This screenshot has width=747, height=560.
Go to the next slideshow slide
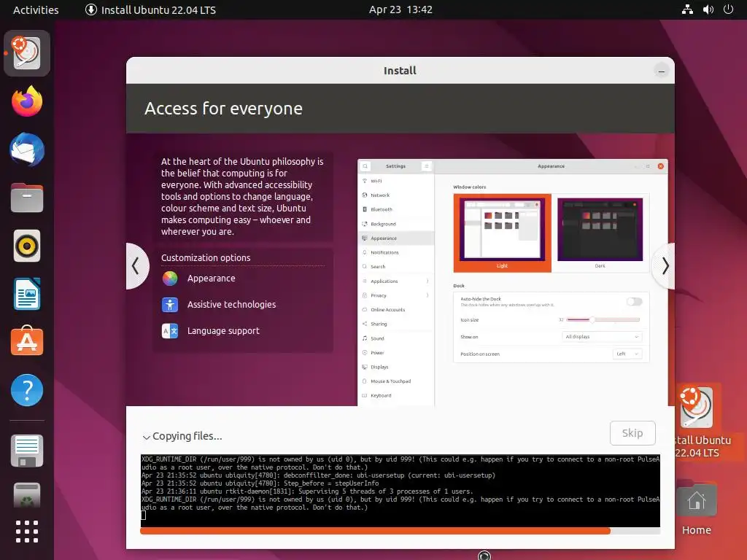(x=665, y=265)
